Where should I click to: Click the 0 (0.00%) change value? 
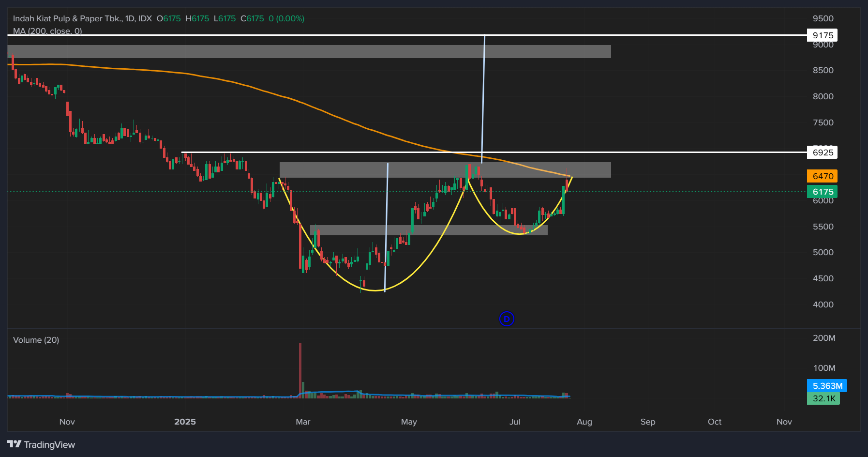click(x=286, y=18)
